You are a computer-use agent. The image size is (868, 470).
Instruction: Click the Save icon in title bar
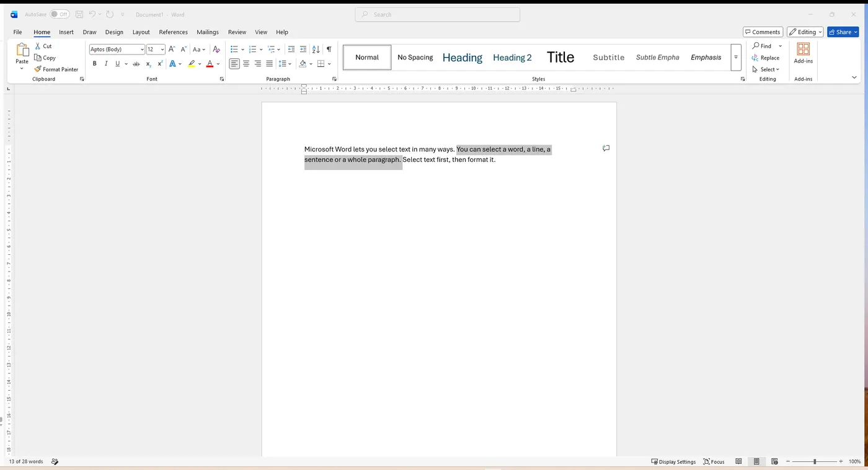[79, 14]
